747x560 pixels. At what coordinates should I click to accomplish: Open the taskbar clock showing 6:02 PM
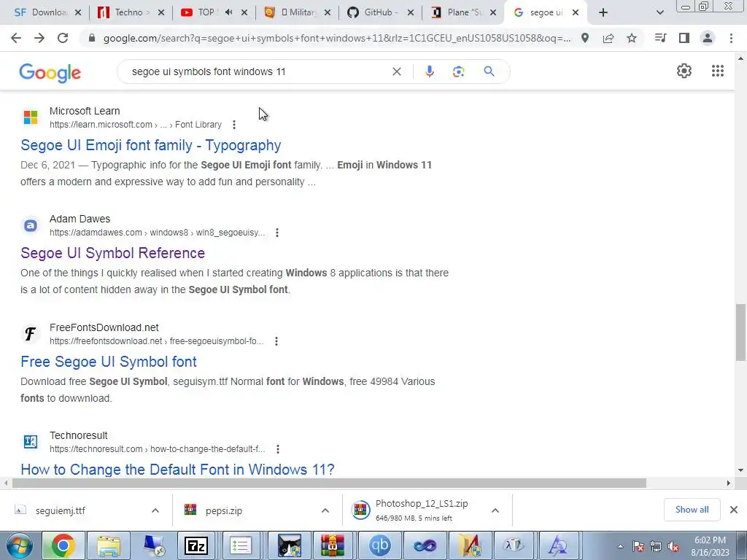(710, 546)
